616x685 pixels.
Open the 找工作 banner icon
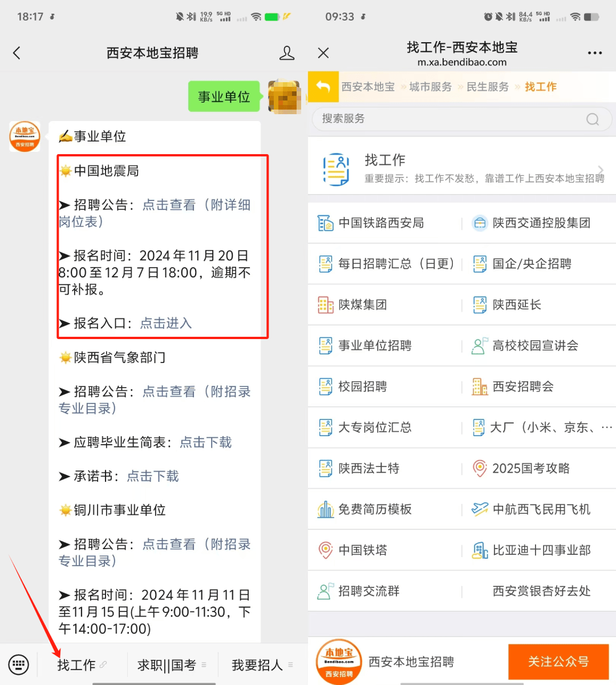pos(336,169)
